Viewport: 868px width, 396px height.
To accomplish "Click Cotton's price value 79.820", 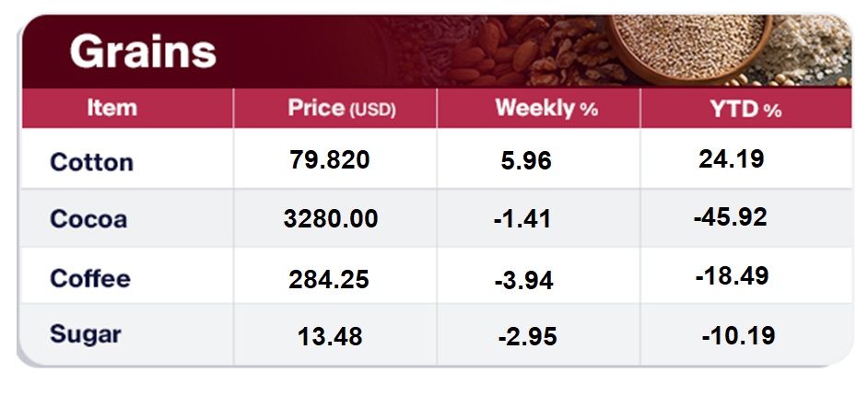I will pos(329,160).
